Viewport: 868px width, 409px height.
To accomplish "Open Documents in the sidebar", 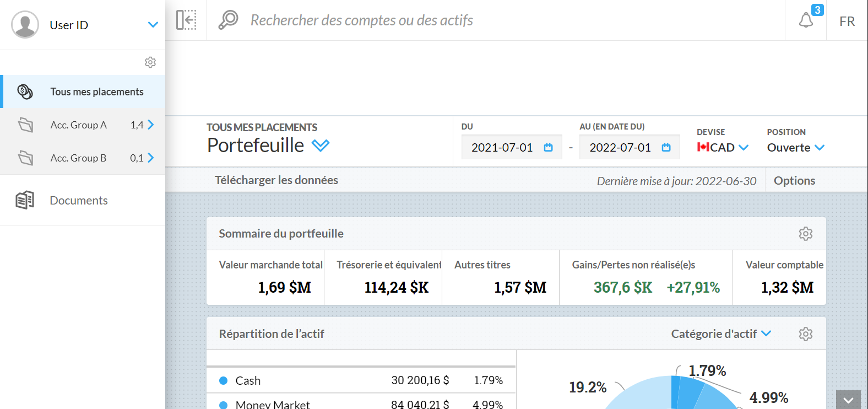I will click(x=78, y=200).
